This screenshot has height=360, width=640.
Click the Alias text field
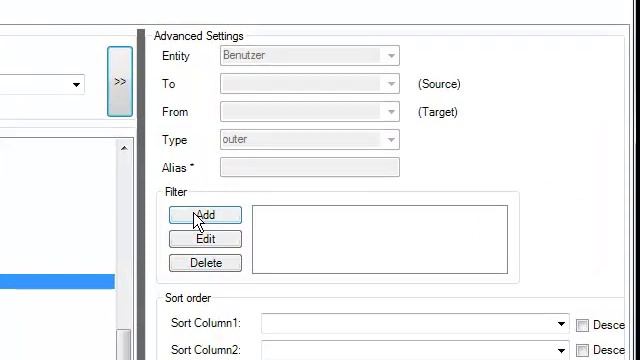309,167
